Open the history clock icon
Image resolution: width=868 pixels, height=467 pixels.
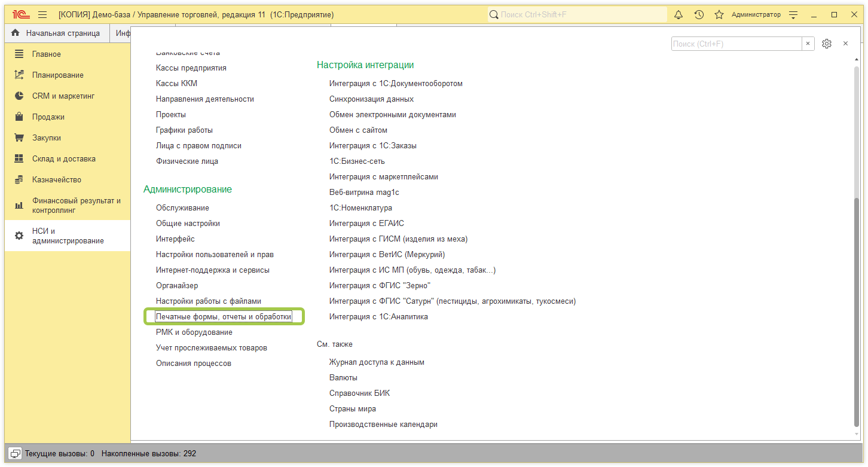[699, 14]
